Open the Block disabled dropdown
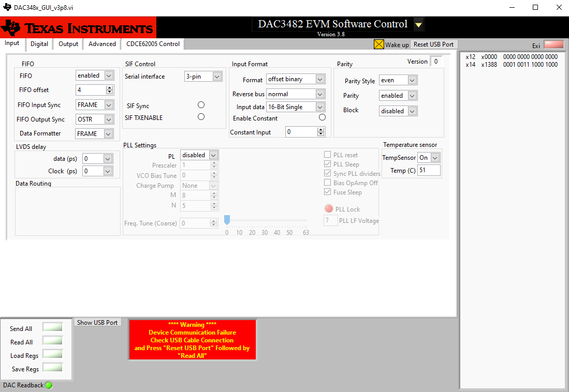Image resolution: width=569 pixels, height=392 pixels. pyautogui.click(x=398, y=111)
